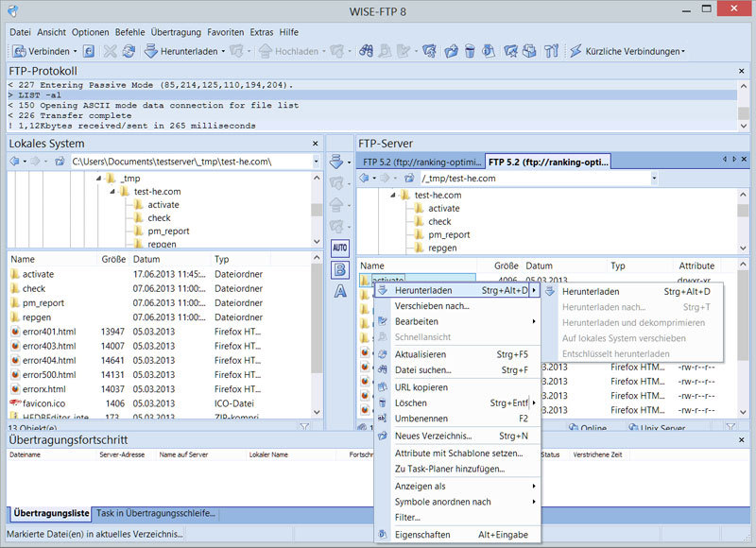Click the folder with arrow icon in toolbar
756x548 pixels.
click(451, 51)
